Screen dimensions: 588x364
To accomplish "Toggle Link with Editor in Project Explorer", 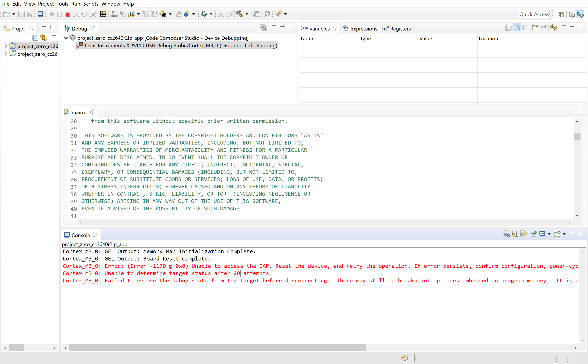I will point(43,38).
